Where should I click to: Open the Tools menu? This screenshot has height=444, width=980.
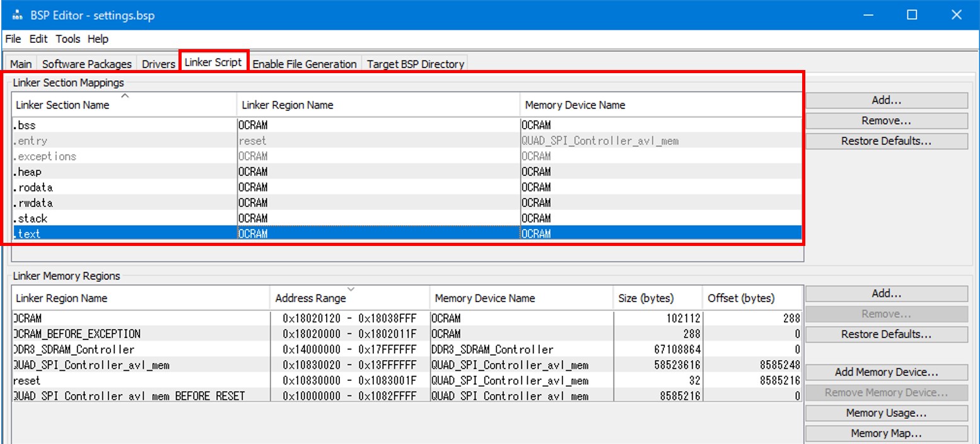pos(67,39)
